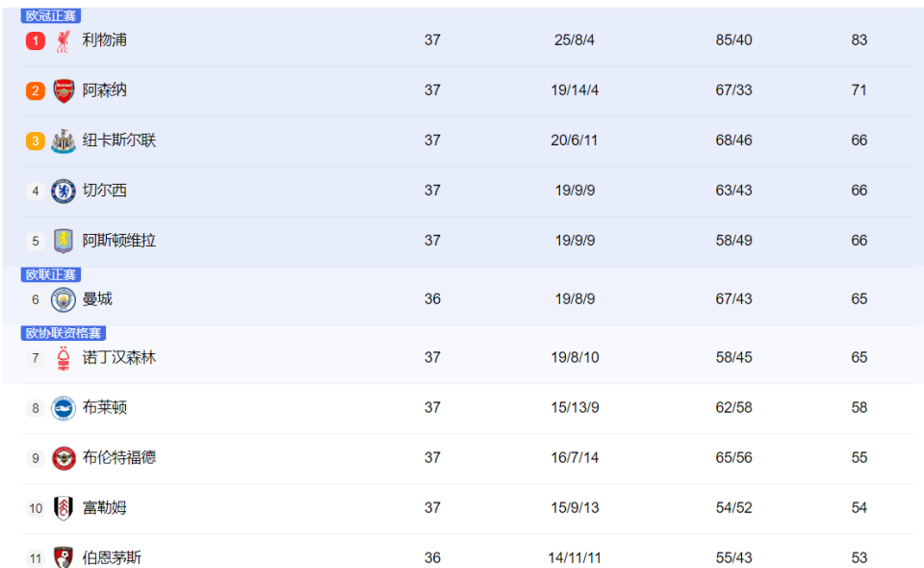Click the Brentford club crest icon
Screen dimensions: 924x568
point(64,458)
